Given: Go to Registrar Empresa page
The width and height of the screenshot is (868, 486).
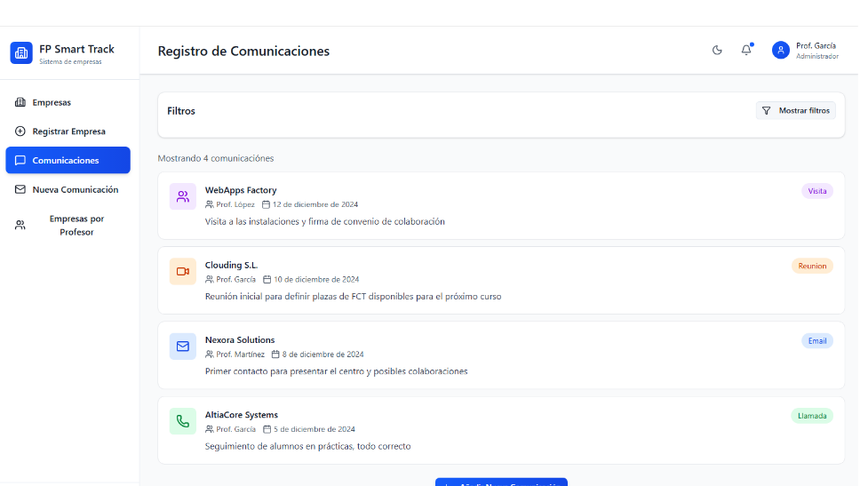Looking at the screenshot, I should point(68,131).
